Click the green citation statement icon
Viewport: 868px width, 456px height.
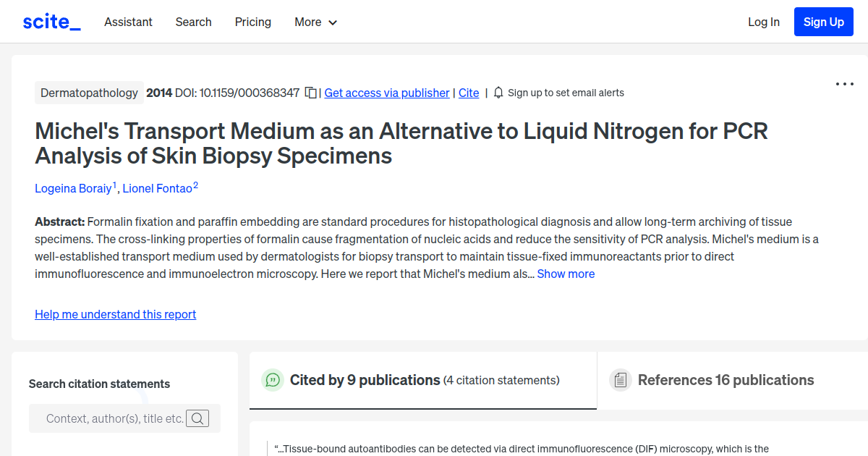point(273,379)
